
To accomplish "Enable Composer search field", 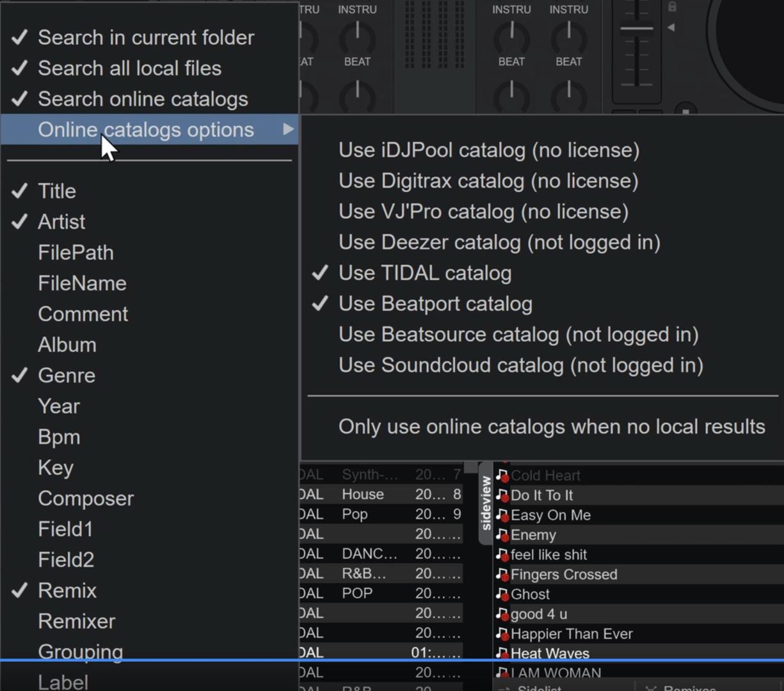I will (149, 498).
